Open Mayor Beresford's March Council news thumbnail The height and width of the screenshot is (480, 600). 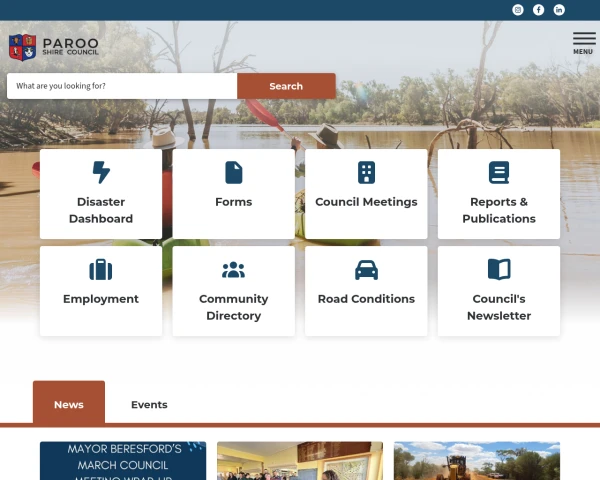(x=123, y=460)
